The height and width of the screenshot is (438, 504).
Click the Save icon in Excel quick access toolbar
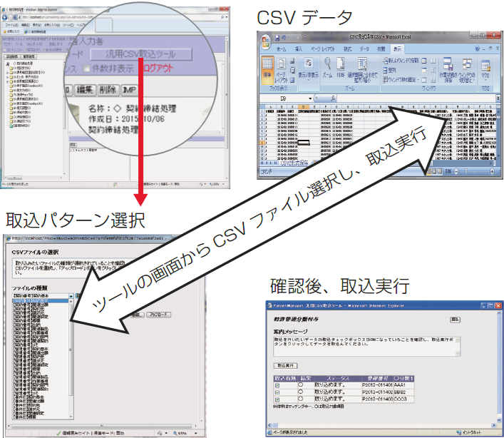pyautogui.click(x=277, y=38)
